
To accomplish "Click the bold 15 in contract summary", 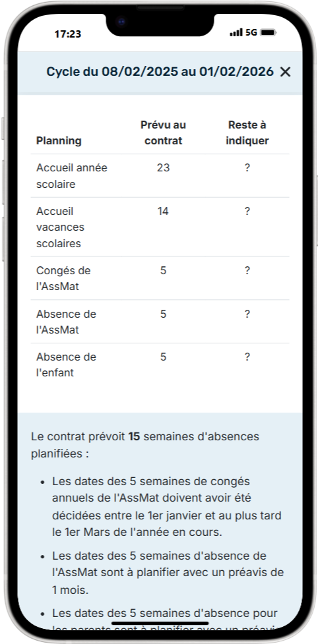I will (x=135, y=436).
